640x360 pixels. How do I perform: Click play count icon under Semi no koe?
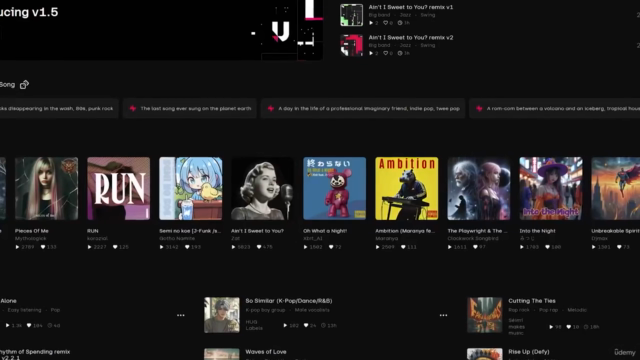162,247
